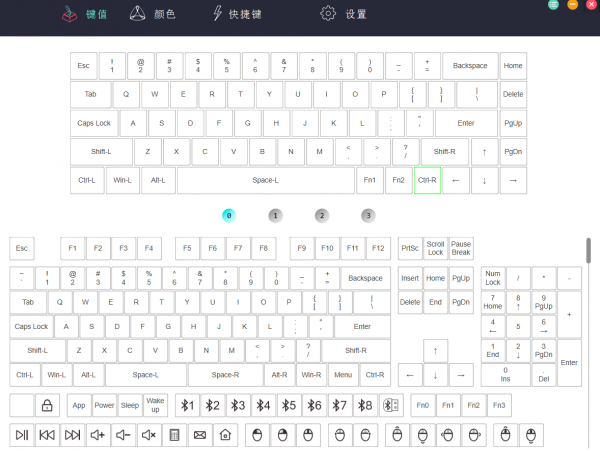Viewport: 600px width, 451px height.
Task: Click the Bluetooth pairing mode icon
Action: [x=391, y=405]
